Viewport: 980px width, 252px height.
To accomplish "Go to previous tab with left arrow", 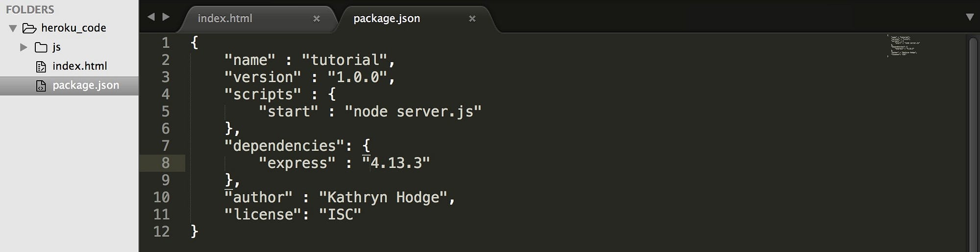I will (x=151, y=17).
